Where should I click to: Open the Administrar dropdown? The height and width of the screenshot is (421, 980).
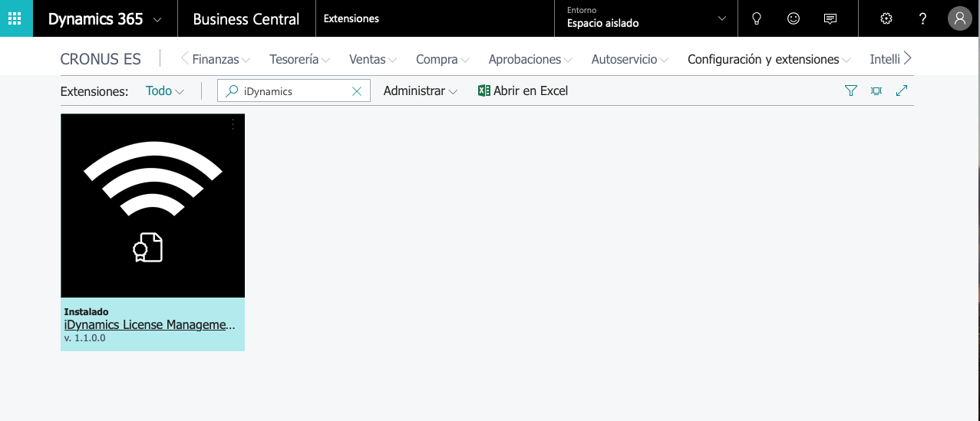(x=421, y=90)
